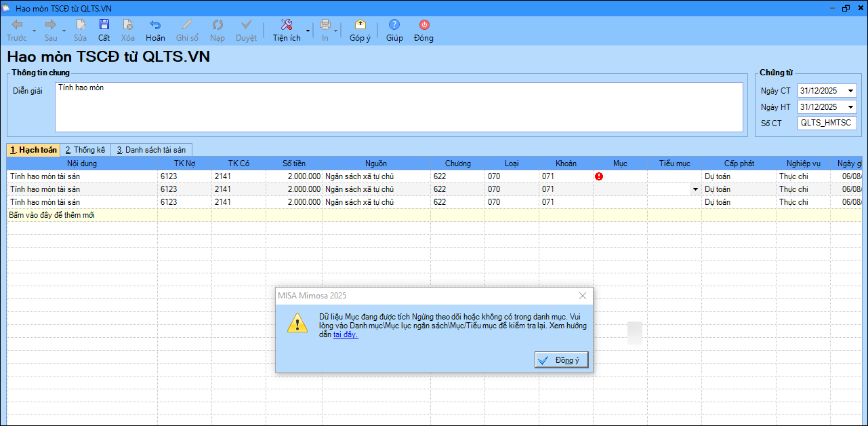Click the application icon in the title bar
This screenshot has height=426, width=868.
click(6, 7)
